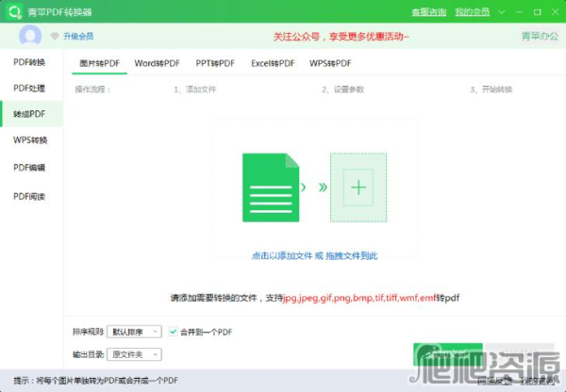Switch to the 图片转PDF tab
This screenshot has height=392, width=566.
tap(100, 63)
